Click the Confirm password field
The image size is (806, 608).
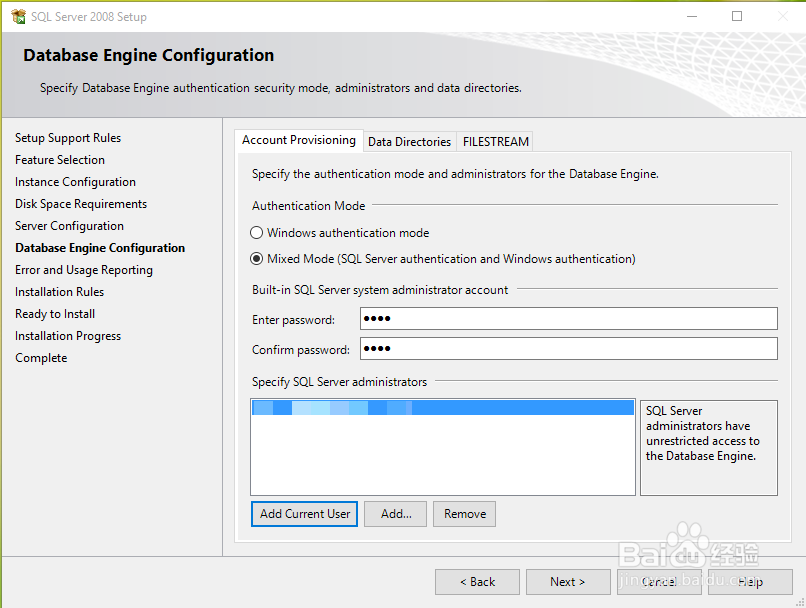[x=569, y=348]
